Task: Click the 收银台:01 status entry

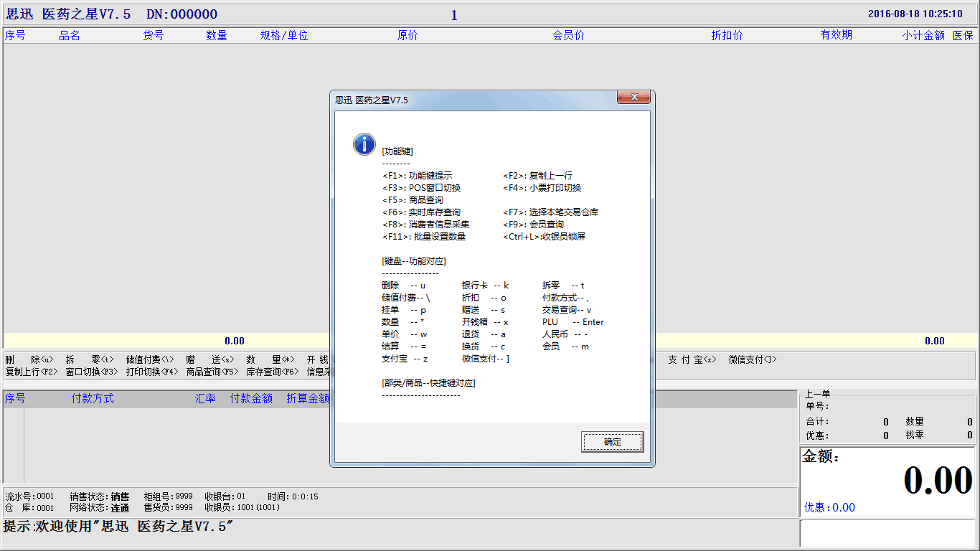Action: point(225,496)
